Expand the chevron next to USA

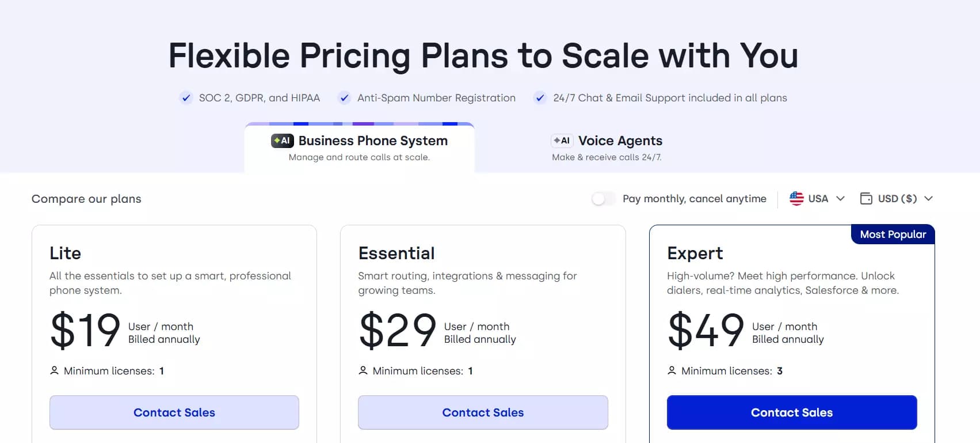[x=841, y=198]
